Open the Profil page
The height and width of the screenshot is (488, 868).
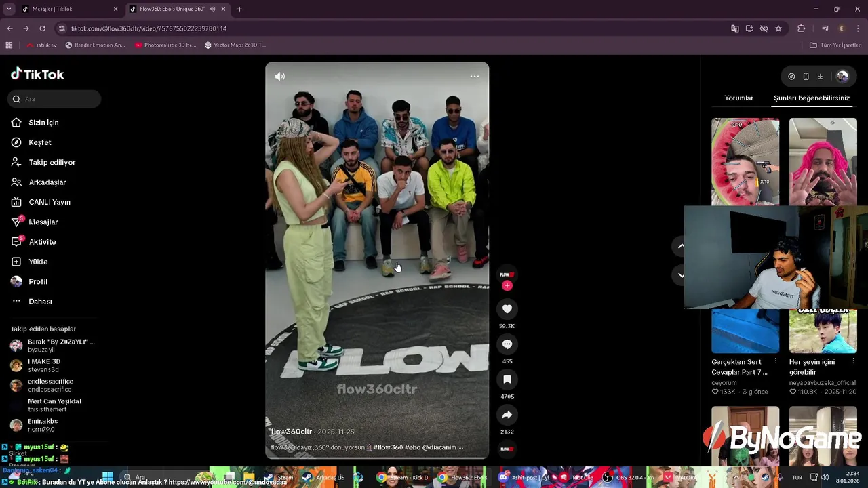tap(29, 281)
